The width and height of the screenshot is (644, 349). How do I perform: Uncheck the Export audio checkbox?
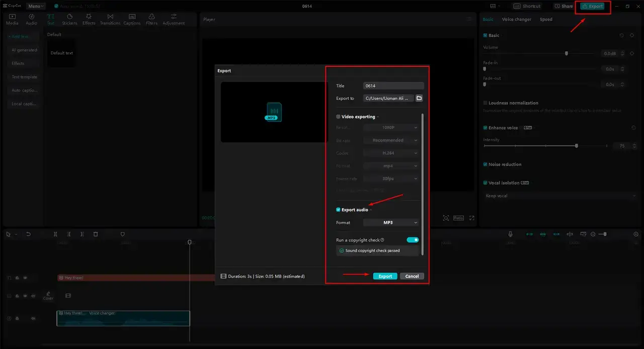click(x=338, y=210)
